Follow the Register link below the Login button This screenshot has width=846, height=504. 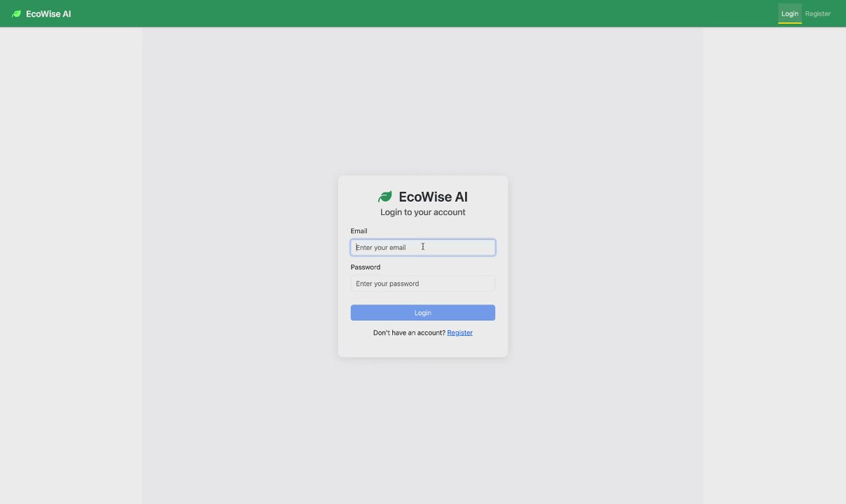(460, 332)
